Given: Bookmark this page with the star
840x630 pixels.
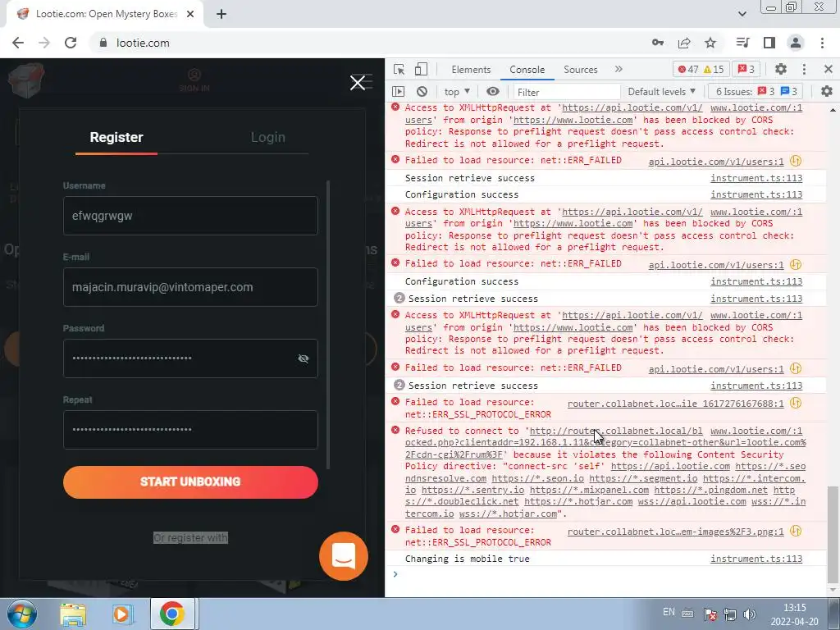Looking at the screenshot, I should (710, 43).
